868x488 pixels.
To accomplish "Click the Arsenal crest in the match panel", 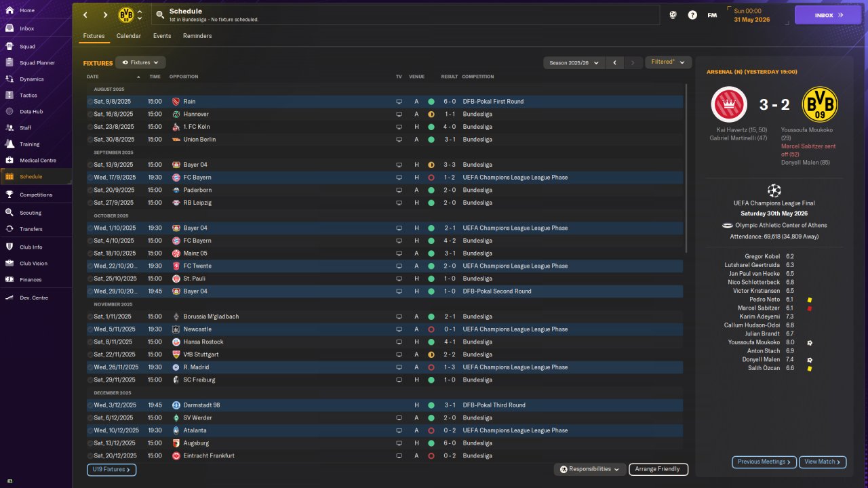I will tap(729, 104).
